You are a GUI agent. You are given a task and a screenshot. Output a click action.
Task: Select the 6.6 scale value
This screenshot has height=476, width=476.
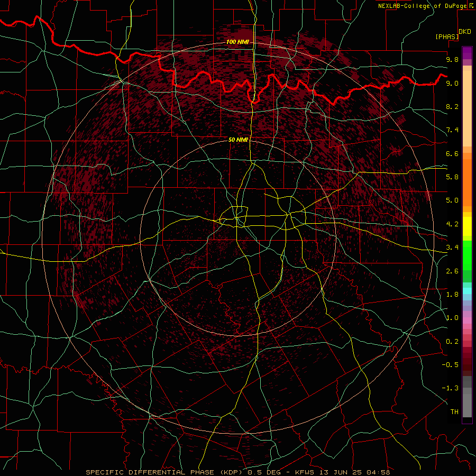point(452,154)
